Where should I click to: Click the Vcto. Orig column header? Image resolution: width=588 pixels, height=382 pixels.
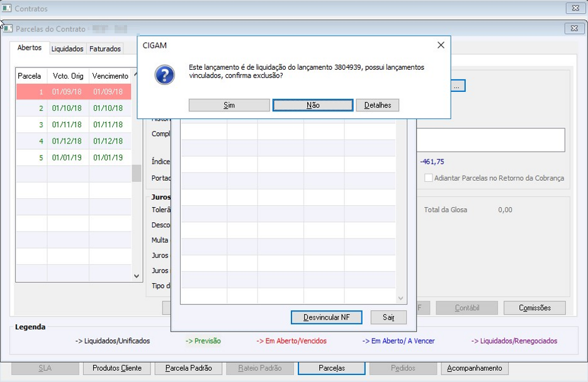click(68, 76)
